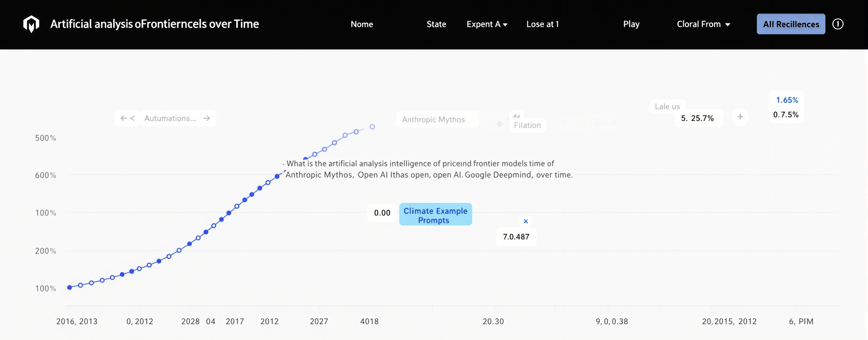Click the 4018 x-axis label

tap(369, 321)
